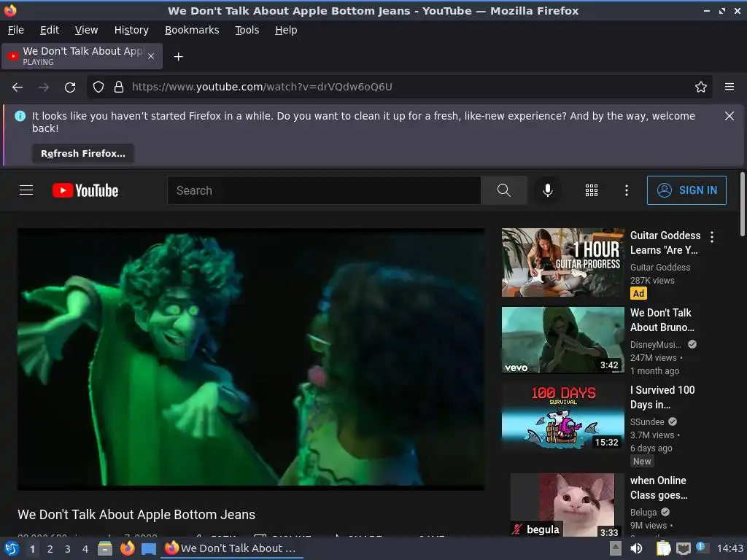The height and width of the screenshot is (560, 747).
Task: Click the blue desktop icon in taskbar
Action: (x=149, y=548)
